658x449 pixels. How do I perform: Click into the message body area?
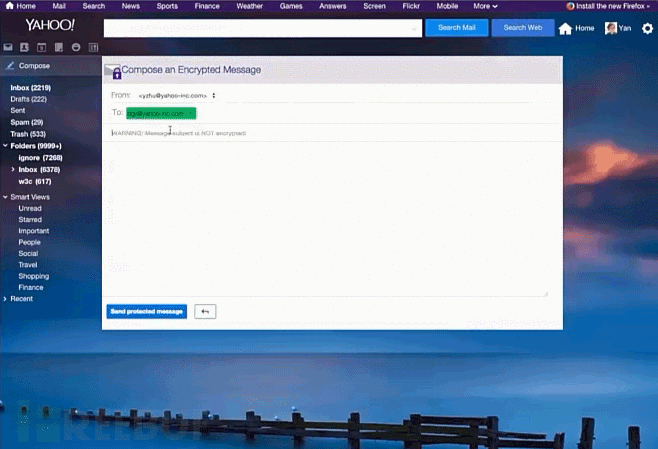pos(329,218)
